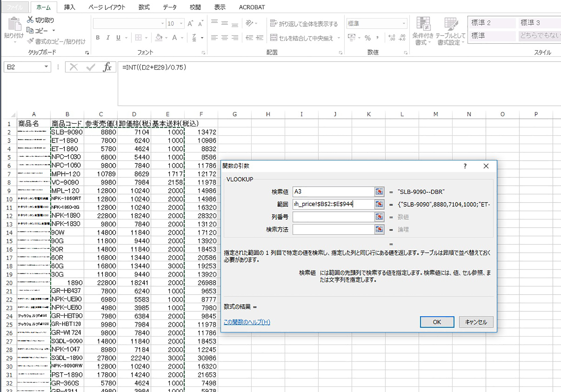Open Clipboard group dialog launcher

[87, 52]
